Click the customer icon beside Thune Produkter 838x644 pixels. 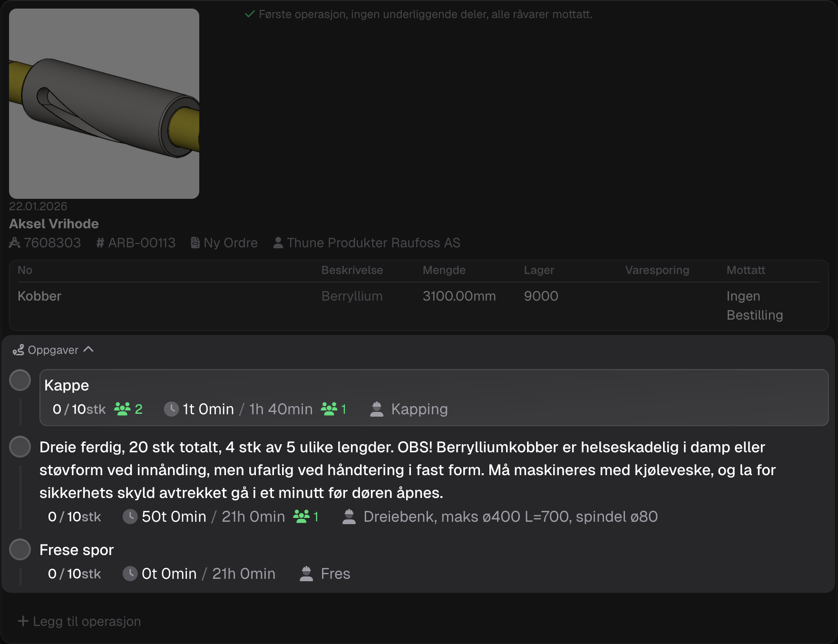coord(278,243)
